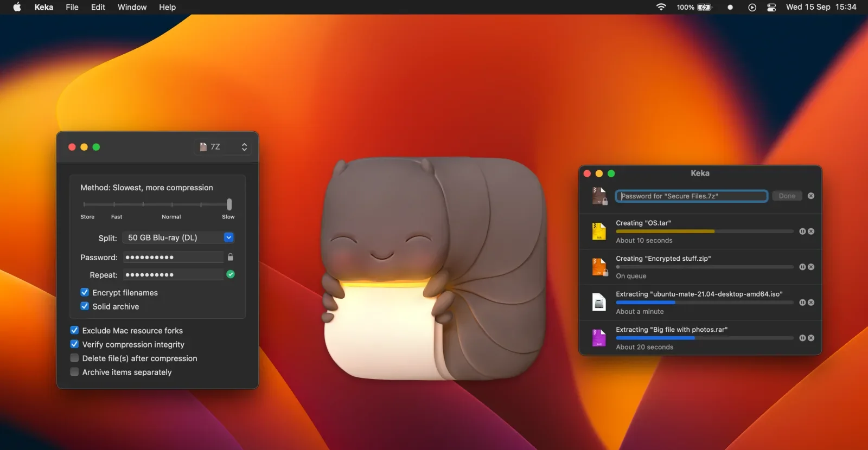
Task: Open Control Center from the menu bar
Action: [771, 7]
